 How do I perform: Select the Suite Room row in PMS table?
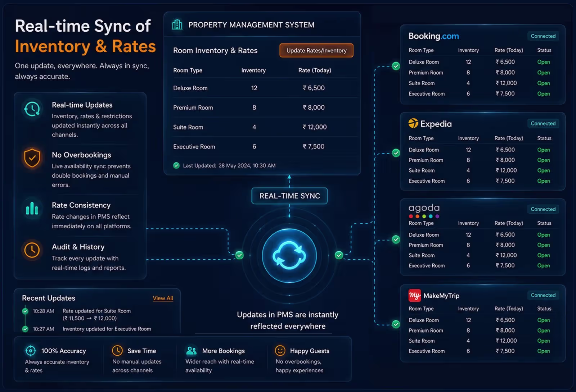coord(265,127)
